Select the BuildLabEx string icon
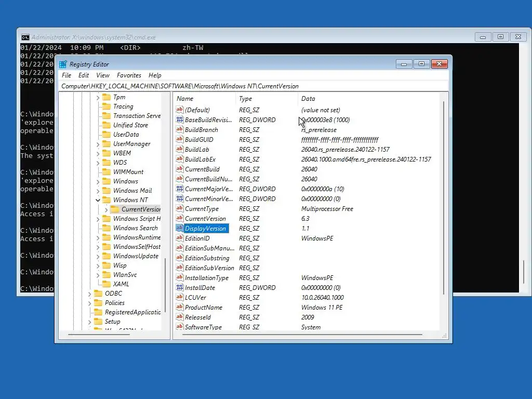The width and height of the screenshot is (532, 399). [179, 159]
